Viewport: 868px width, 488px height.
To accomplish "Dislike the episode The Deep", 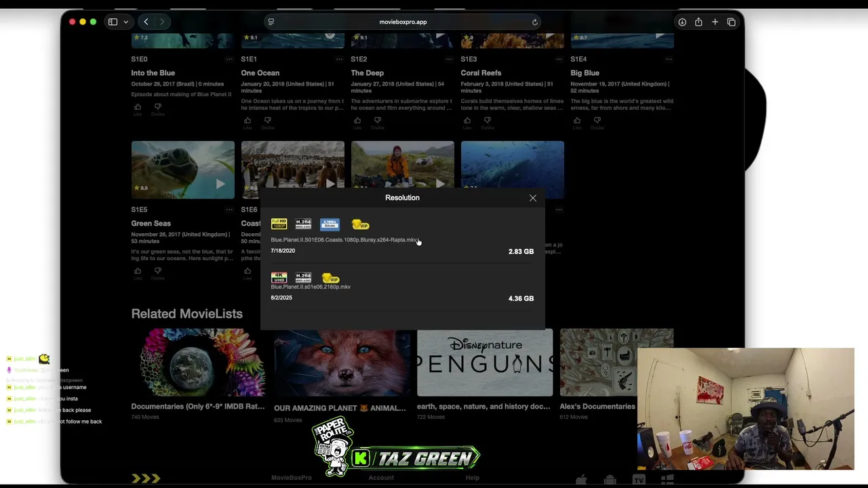I will pos(378,122).
